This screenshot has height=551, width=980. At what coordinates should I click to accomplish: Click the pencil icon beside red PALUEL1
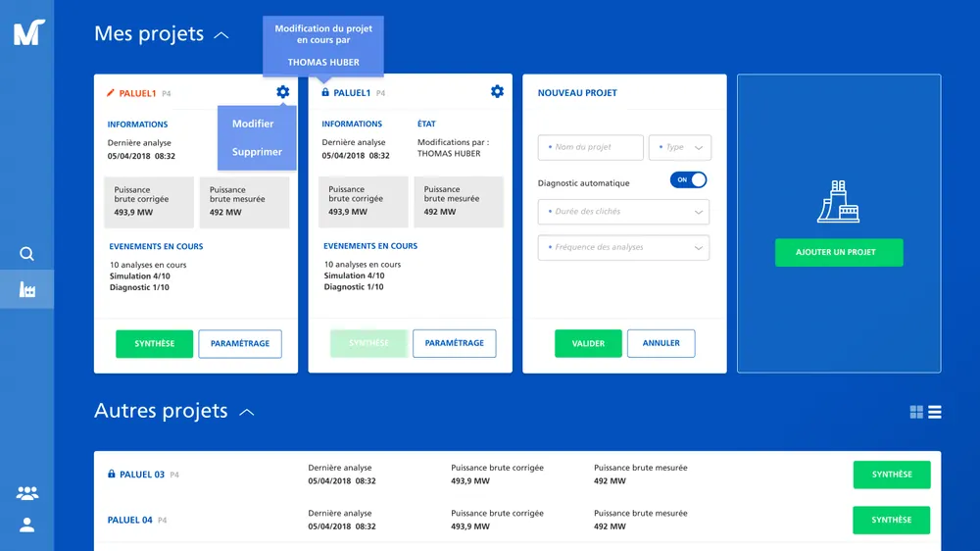[x=111, y=92]
